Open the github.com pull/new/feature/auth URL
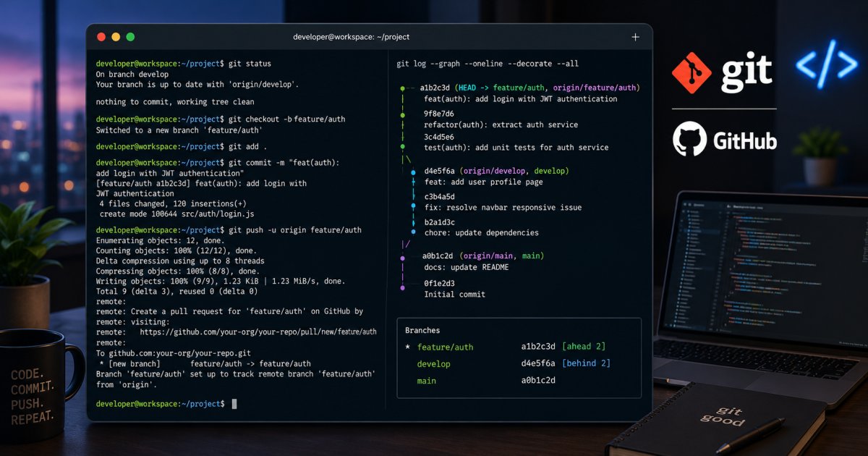This screenshot has width=868, height=456. coord(258,332)
